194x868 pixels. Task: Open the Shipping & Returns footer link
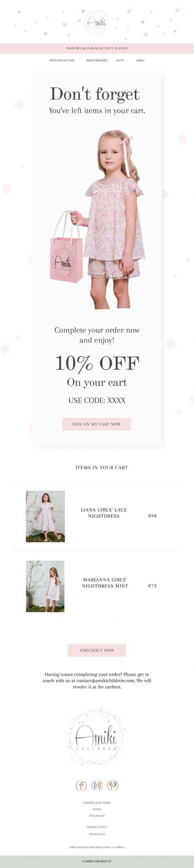97,803
